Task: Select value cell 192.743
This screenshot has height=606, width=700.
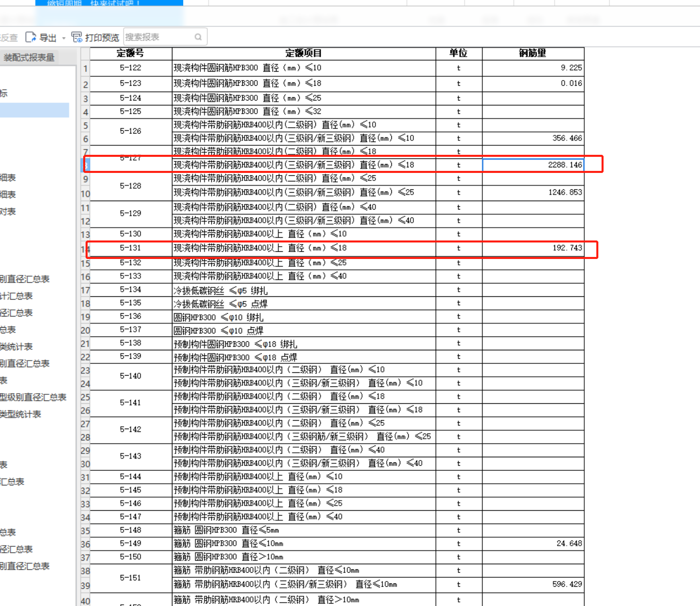Action: tap(533, 248)
